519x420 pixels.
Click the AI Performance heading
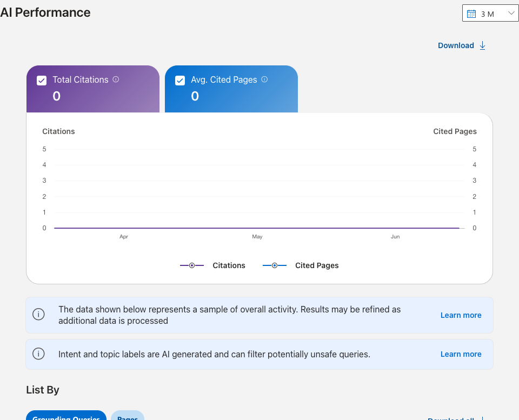click(45, 12)
